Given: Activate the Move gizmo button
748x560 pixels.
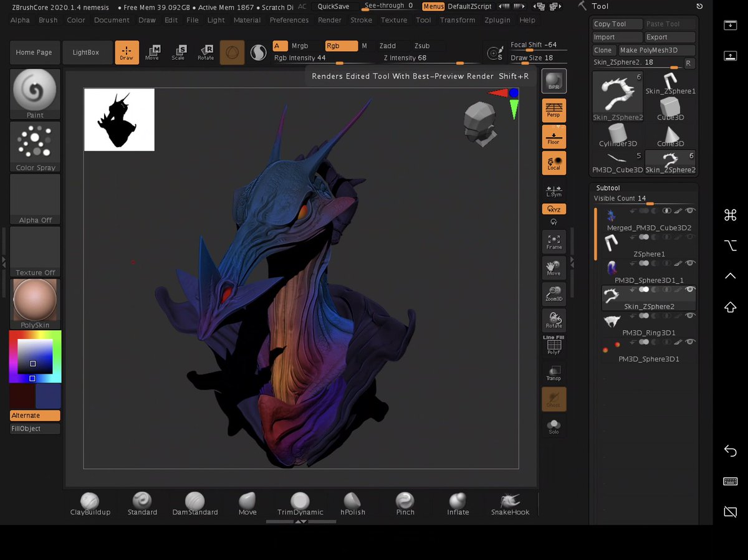Looking at the screenshot, I should pyautogui.click(x=152, y=52).
